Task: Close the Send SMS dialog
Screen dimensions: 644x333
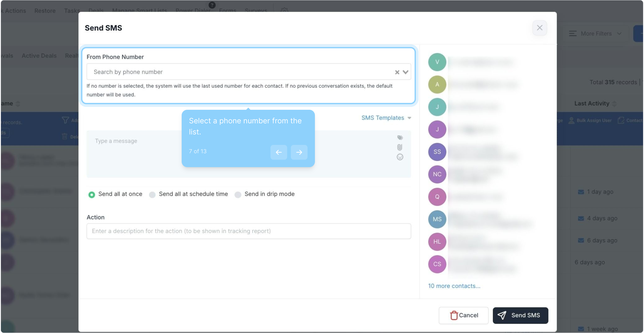Action: click(539, 28)
